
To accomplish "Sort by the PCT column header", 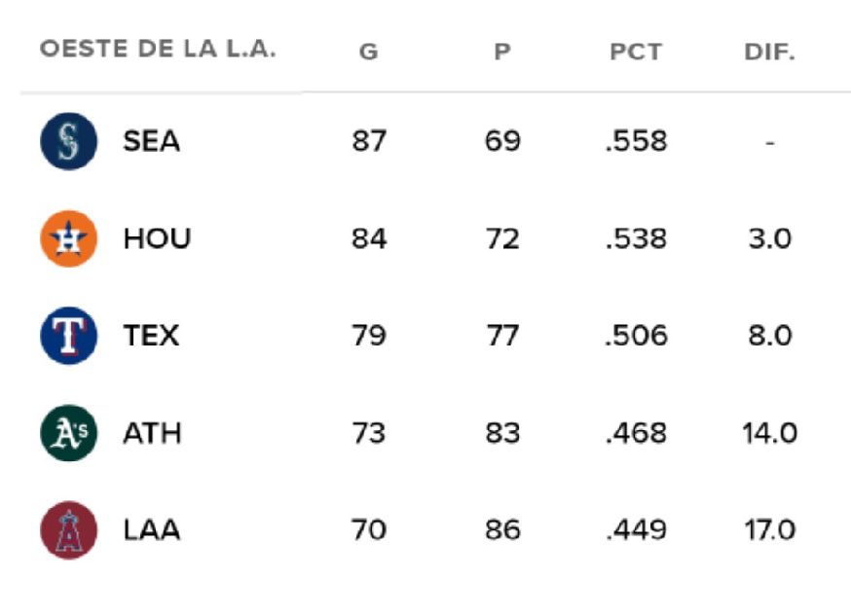I will click(636, 53).
